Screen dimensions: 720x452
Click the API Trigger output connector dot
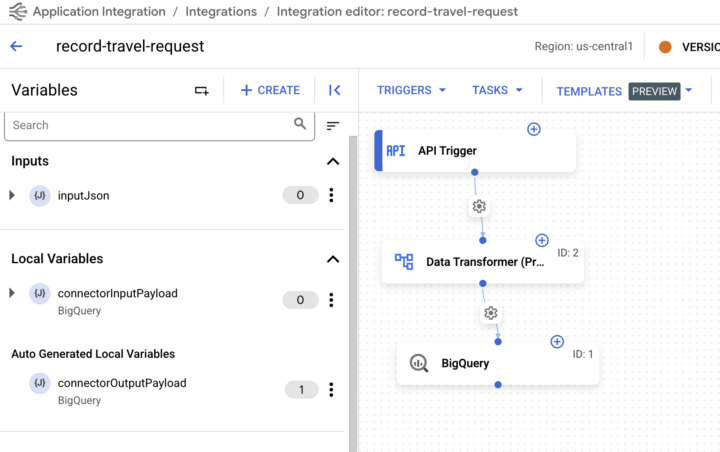(x=475, y=172)
